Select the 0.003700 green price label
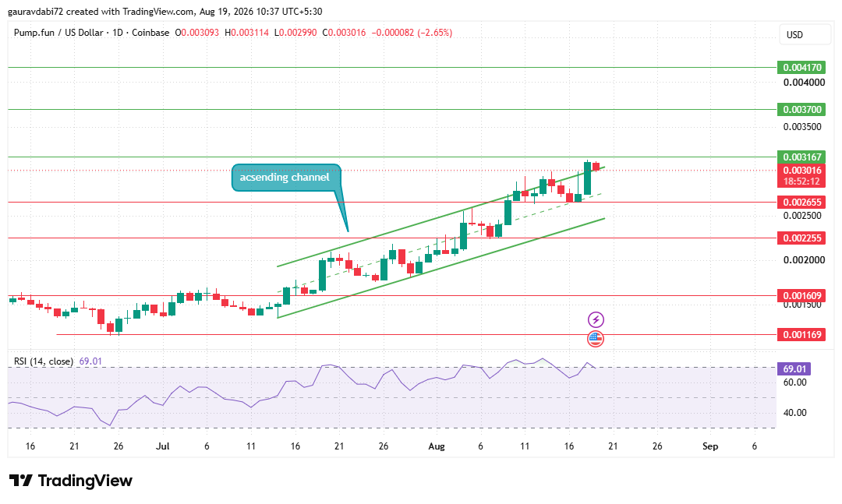The height and width of the screenshot is (504, 842). pos(801,110)
